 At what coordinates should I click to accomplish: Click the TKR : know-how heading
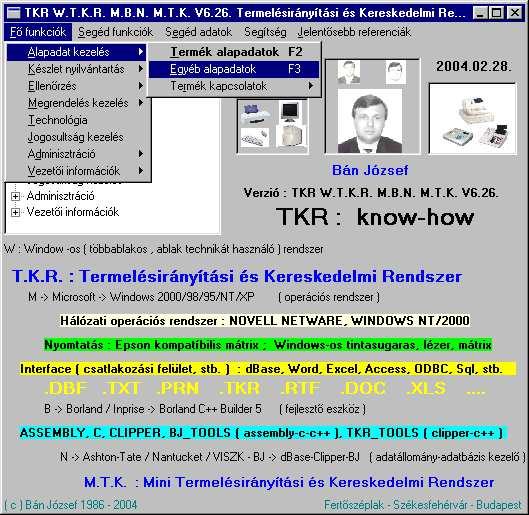click(375, 217)
